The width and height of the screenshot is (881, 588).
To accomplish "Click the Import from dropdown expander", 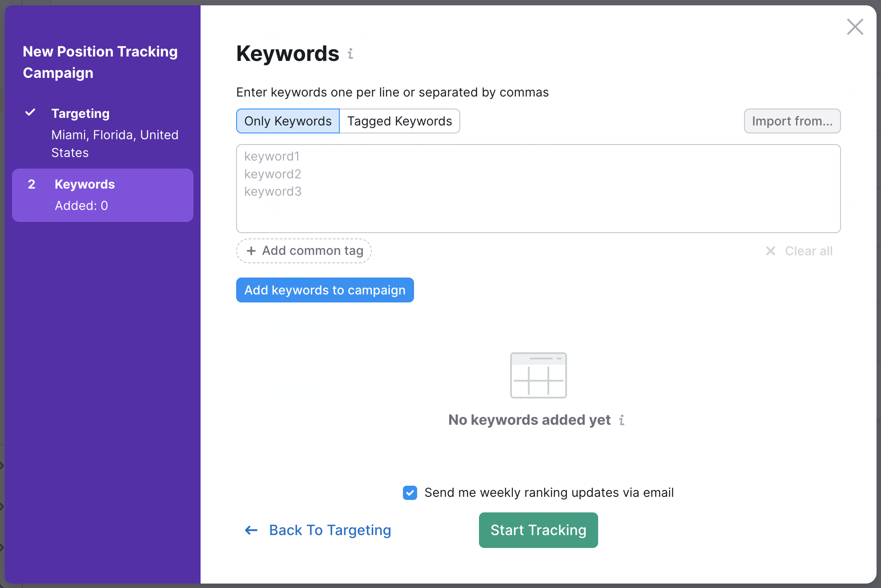I will [x=792, y=121].
